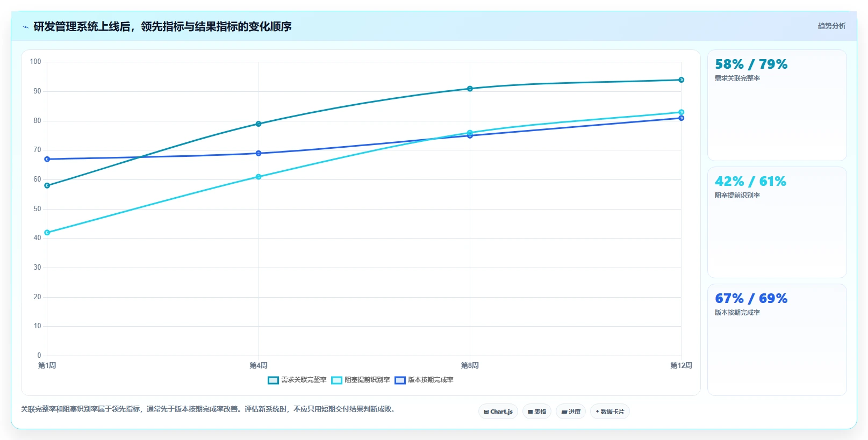Click the 第8周 axis label
Viewport: 868px width, 440px height.
(470, 365)
